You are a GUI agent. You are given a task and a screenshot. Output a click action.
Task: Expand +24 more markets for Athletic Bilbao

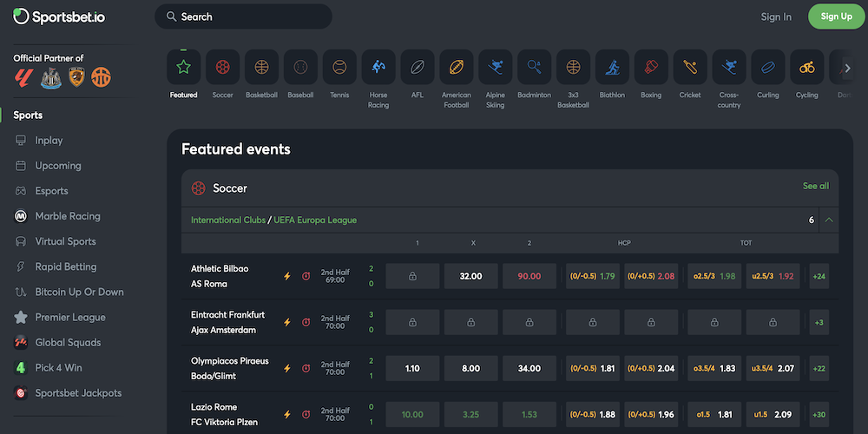pos(819,276)
